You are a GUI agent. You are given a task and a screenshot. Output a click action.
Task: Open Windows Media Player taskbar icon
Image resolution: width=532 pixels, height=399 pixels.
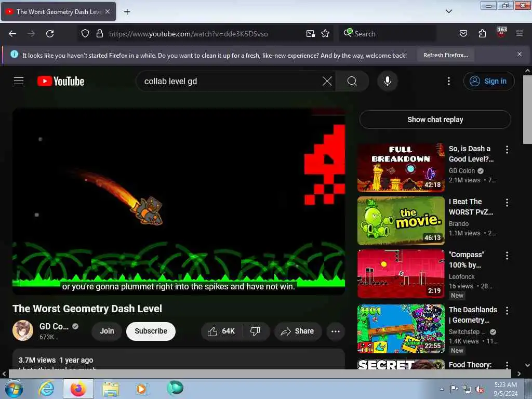click(x=141, y=389)
